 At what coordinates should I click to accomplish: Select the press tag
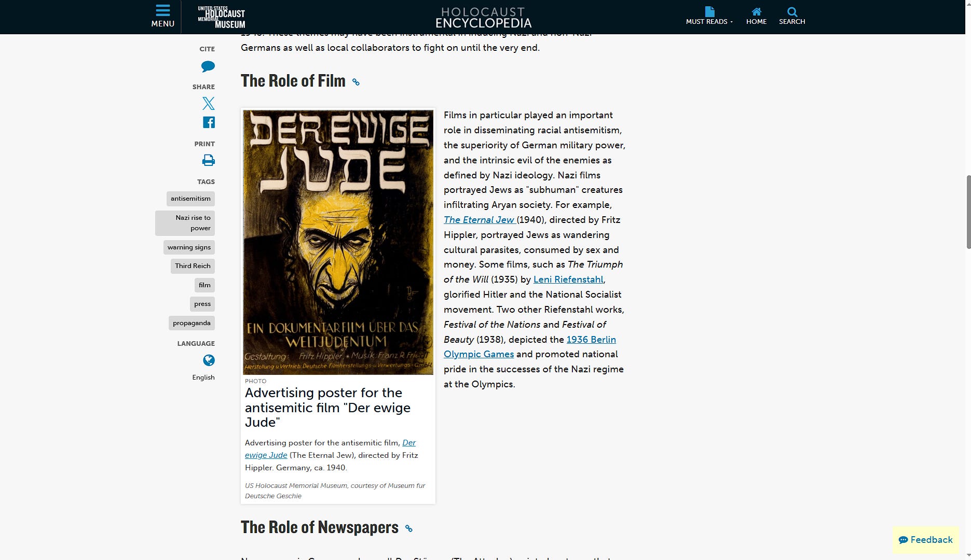point(202,304)
